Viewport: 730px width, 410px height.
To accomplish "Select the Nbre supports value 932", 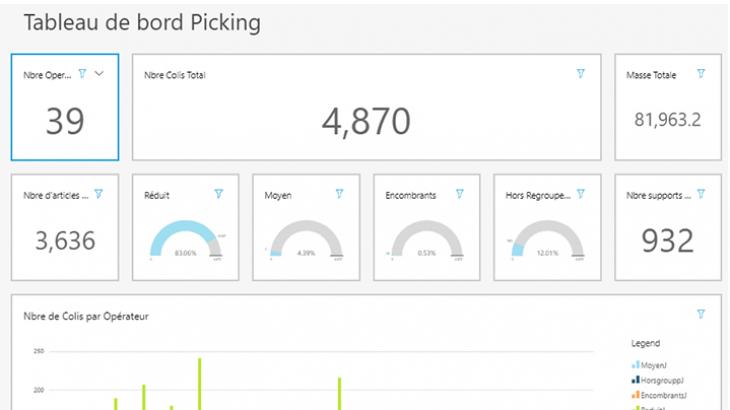I will click(667, 241).
